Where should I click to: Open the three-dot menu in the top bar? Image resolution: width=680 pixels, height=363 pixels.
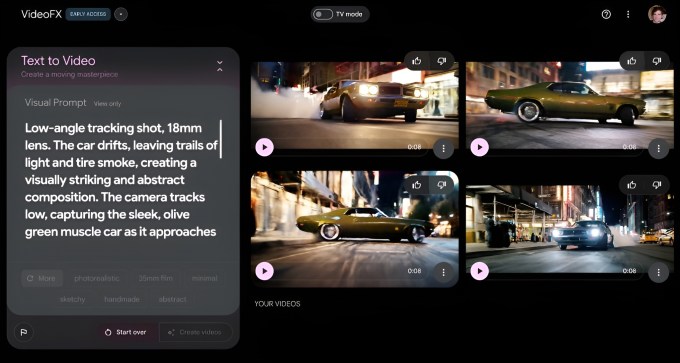pos(628,14)
